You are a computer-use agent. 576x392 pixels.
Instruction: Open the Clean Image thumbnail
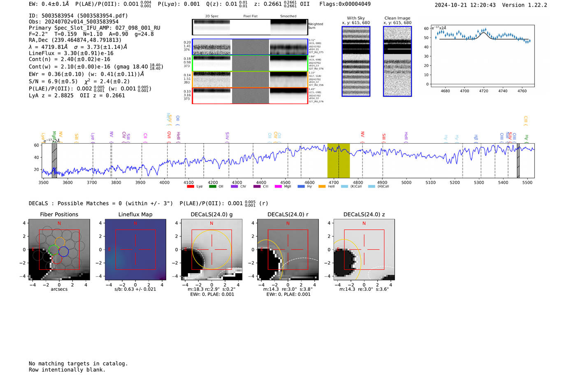[x=397, y=61]
